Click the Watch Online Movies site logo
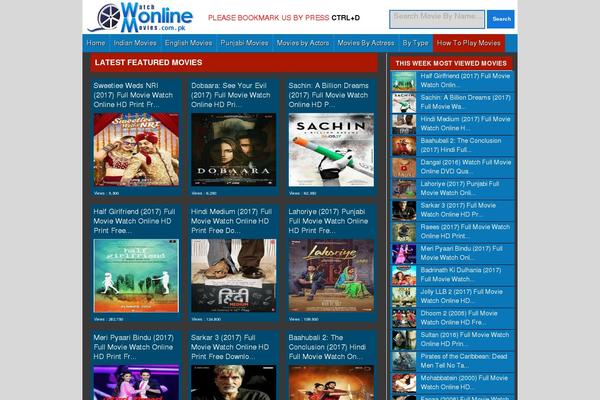600x400 pixels. pyautogui.click(x=140, y=17)
